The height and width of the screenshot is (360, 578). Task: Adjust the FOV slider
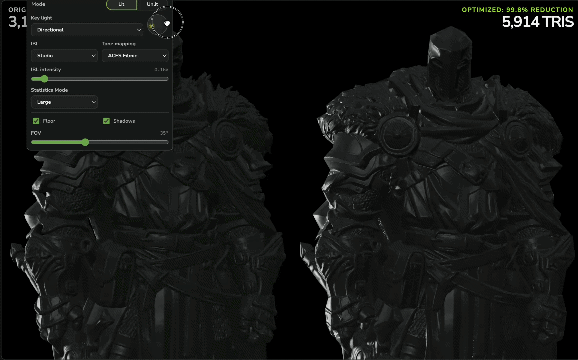pyautogui.click(x=100, y=142)
